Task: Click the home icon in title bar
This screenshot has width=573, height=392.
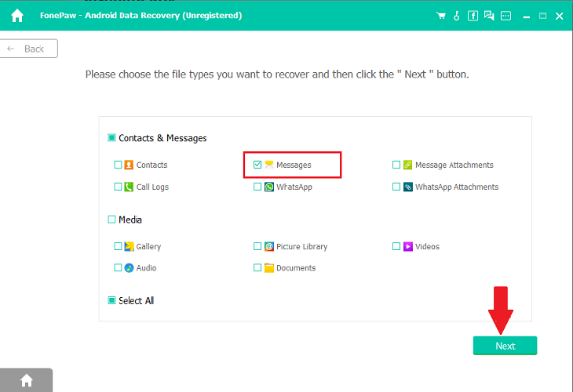Action: pos(17,16)
